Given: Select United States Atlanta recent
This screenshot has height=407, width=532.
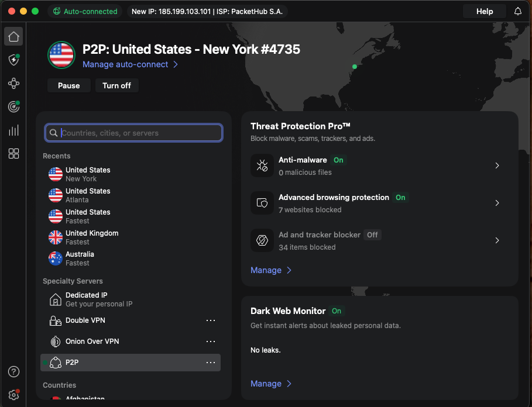Looking at the screenshot, I should coord(131,195).
